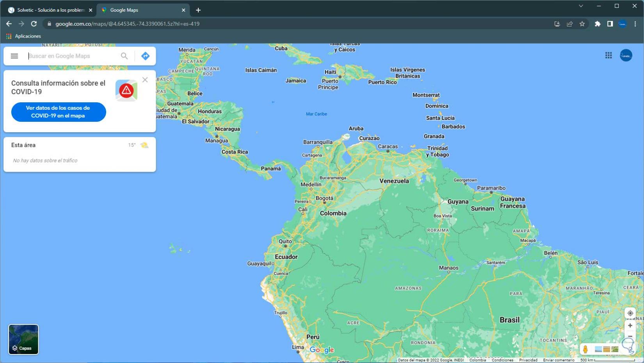The image size is (644, 363).
Task: Open the Chrome three-dot menu
Action: (635, 24)
